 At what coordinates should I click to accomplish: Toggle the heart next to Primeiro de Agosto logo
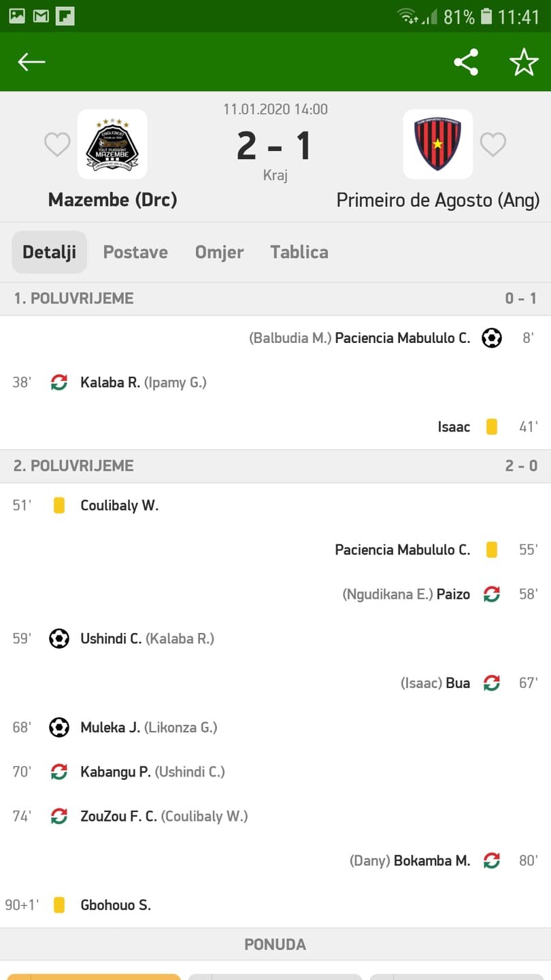[x=493, y=144]
